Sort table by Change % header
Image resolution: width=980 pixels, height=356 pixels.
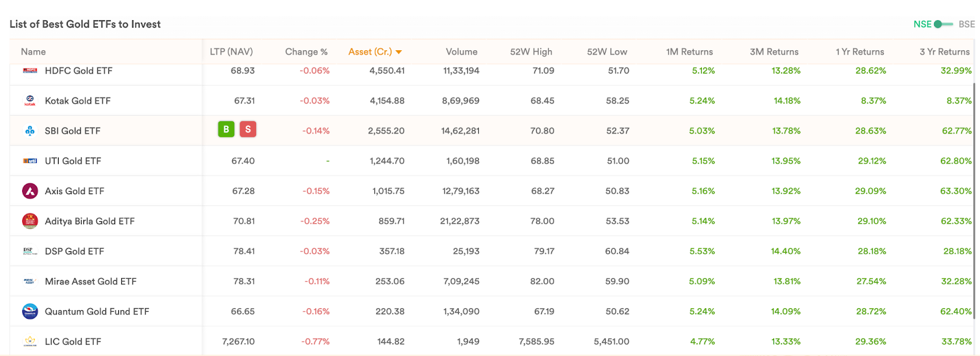(x=306, y=52)
